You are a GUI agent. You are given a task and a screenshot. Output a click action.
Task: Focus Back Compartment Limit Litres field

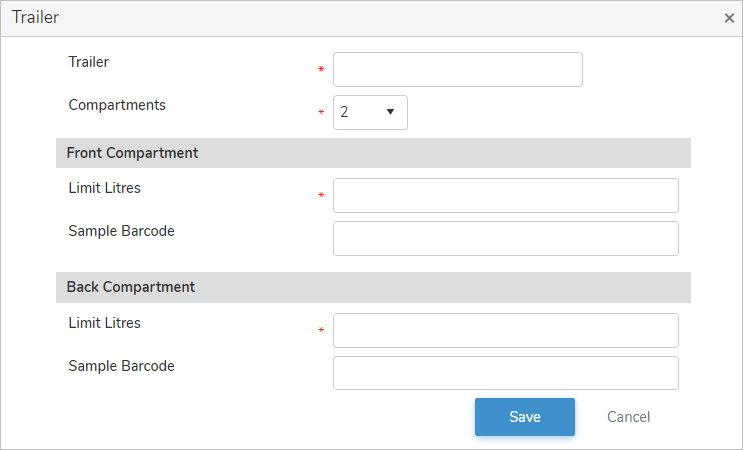click(x=505, y=331)
